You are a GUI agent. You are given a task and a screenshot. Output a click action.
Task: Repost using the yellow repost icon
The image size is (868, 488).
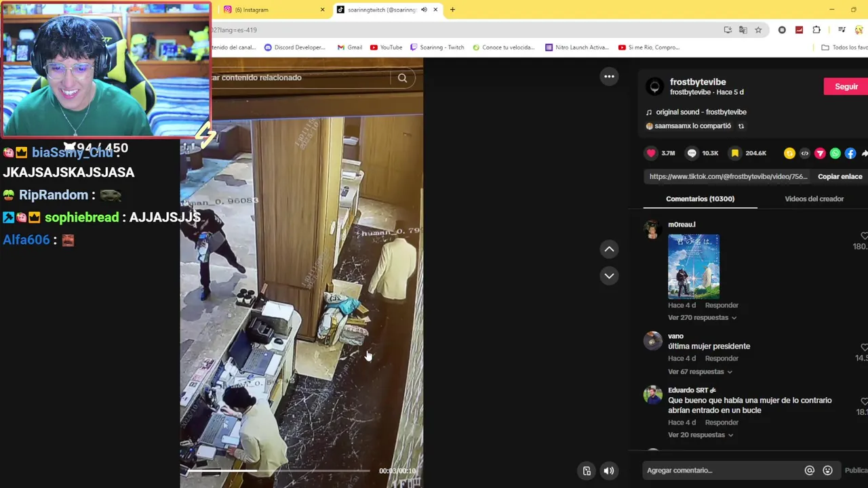point(789,153)
